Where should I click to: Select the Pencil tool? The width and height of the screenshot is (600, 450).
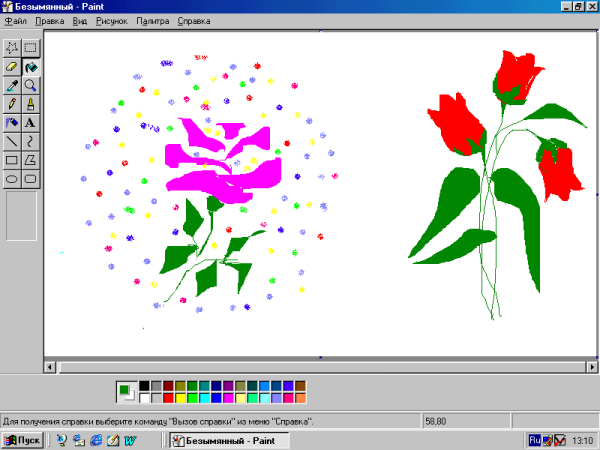click(x=12, y=103)
